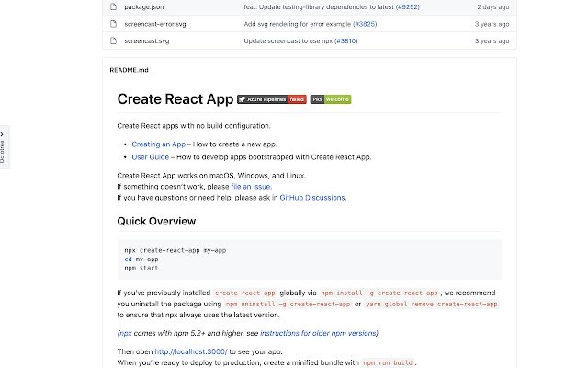Follow the User Guide link
This screenshot has height=368, width=588.
(x=151, y=157)
